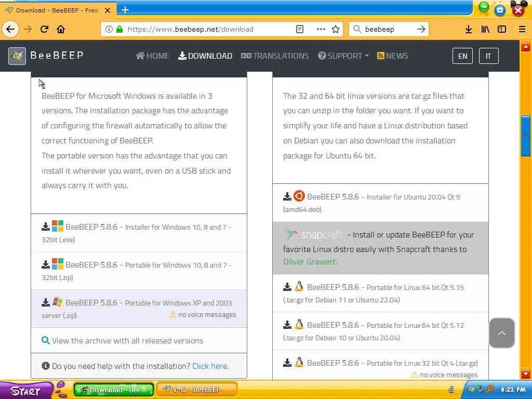This screenshot has height=399, width=532.
Task: Download Portable for Windows XP and 2003 zip
Action: pos(139,309)
